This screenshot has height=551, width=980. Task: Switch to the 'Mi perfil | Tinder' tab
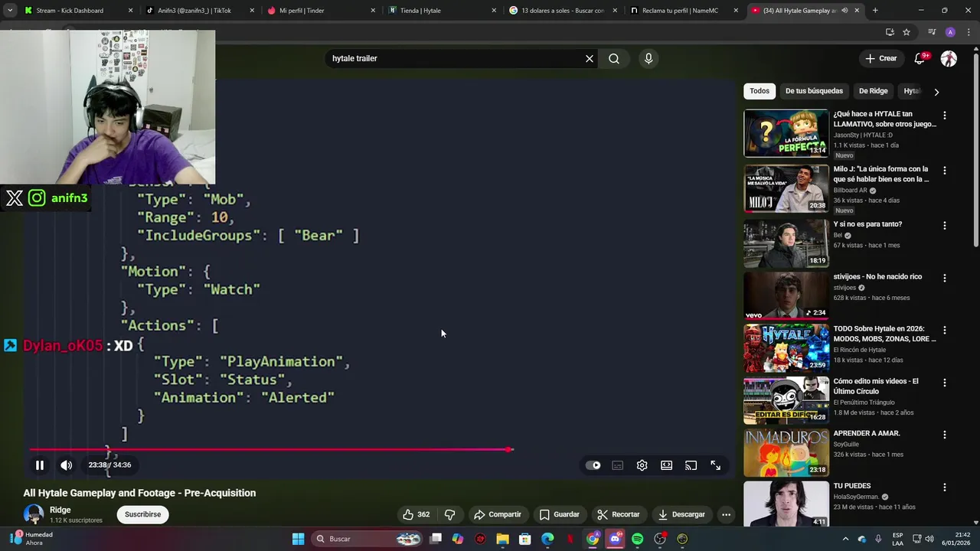[322, 11]
